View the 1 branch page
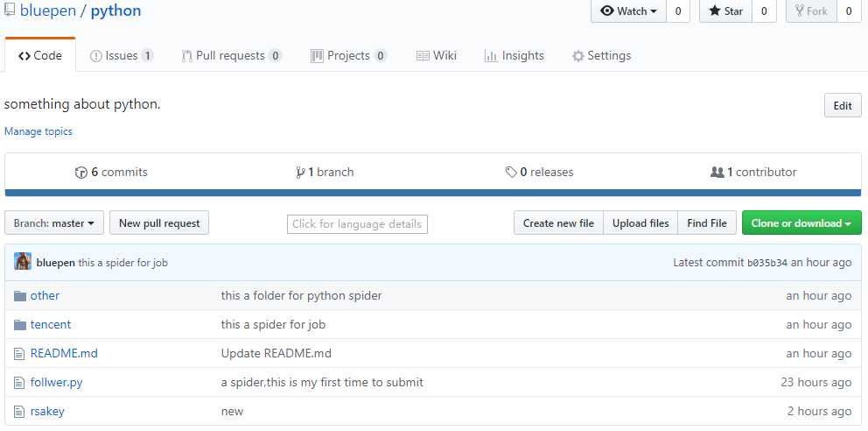This screenshot has height=431, width=868. point(325,173)
